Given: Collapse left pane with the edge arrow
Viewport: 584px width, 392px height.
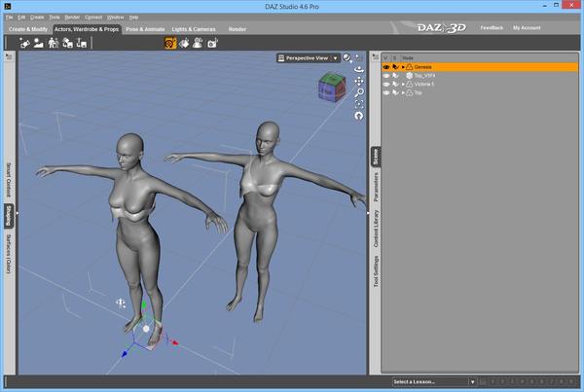Looking at the screenshot, I should (18, 213).
